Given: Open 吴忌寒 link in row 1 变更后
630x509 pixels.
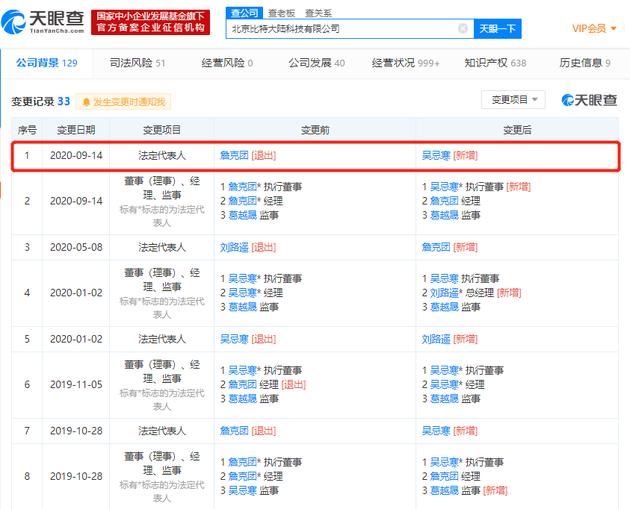Looking at the screenshot, I should point(436,155).
